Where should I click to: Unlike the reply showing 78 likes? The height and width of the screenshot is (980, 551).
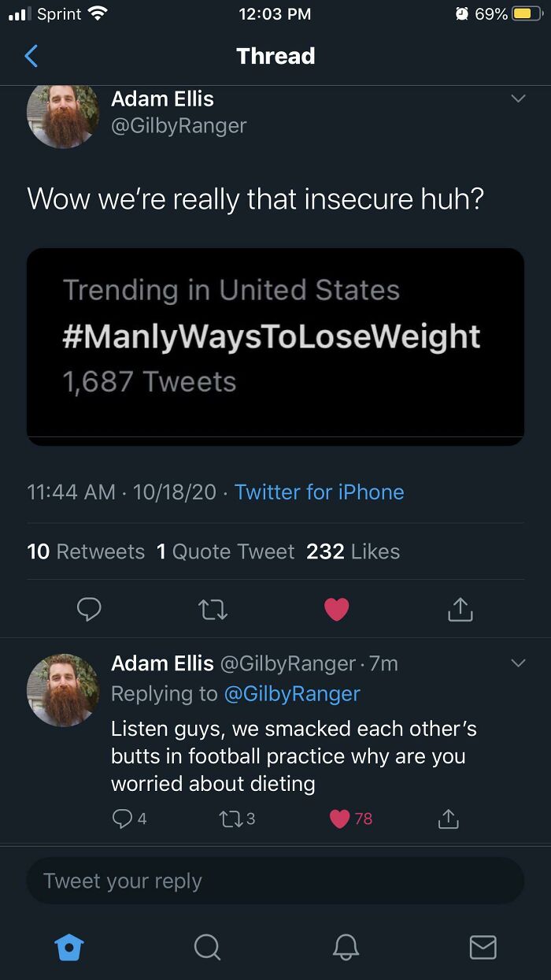tap(338, 818)
